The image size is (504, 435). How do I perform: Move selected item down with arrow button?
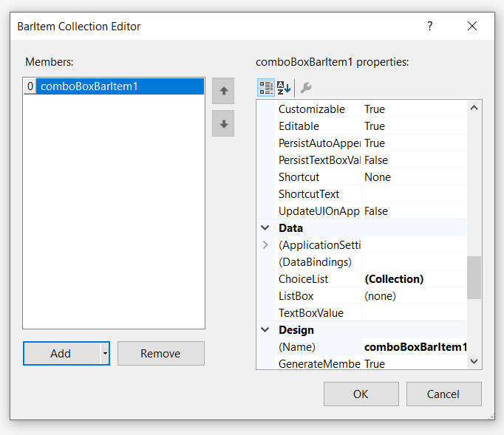click(223, 123)
